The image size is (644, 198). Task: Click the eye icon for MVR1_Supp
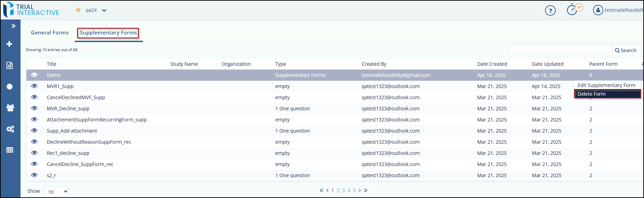(34, 86)
